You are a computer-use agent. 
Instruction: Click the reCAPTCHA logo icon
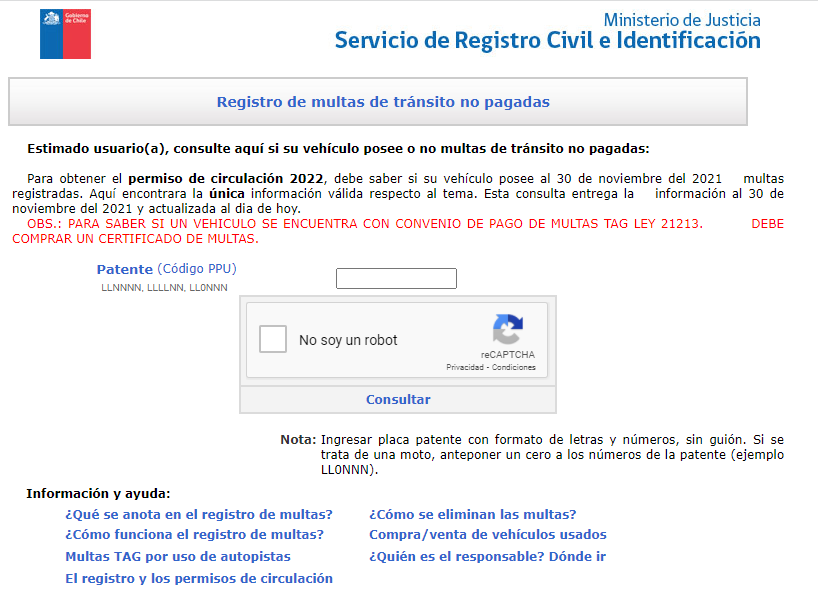click(x=508, y=330)
